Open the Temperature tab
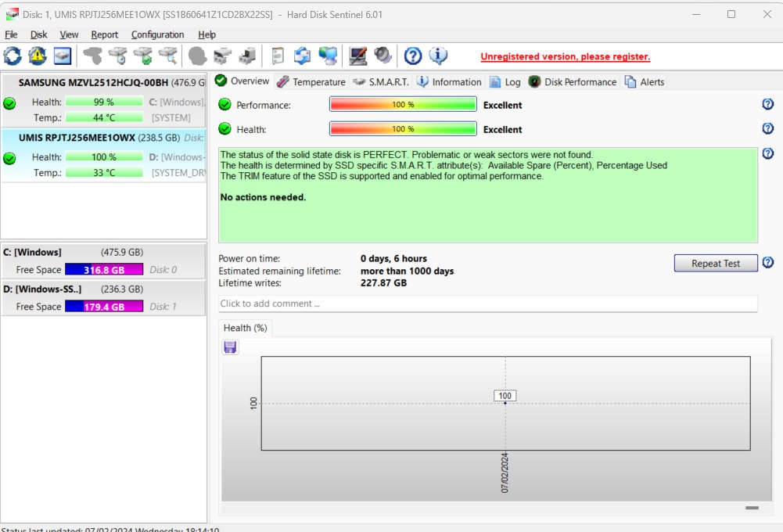The image size is (783, 532). (311, 82)
